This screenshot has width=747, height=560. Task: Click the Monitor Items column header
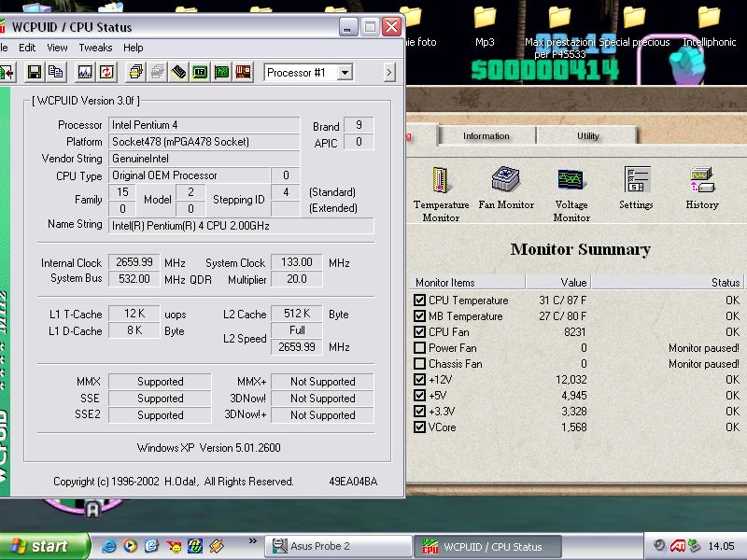468,282
